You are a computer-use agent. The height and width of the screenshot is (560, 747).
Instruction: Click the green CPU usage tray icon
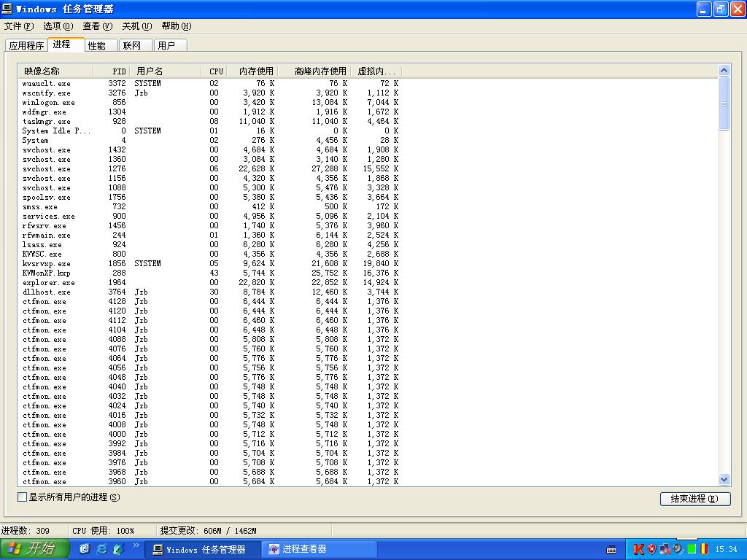coord(692,549)
